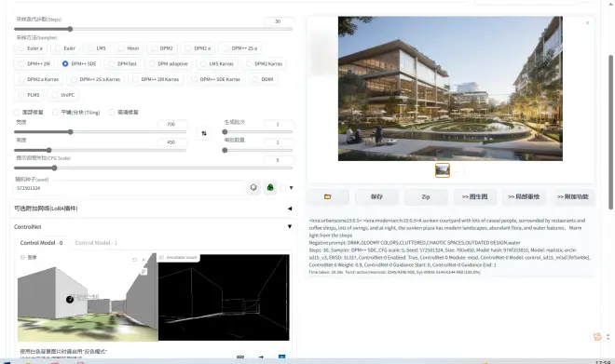Undo on the ControlNet input image

coord(134,260)
